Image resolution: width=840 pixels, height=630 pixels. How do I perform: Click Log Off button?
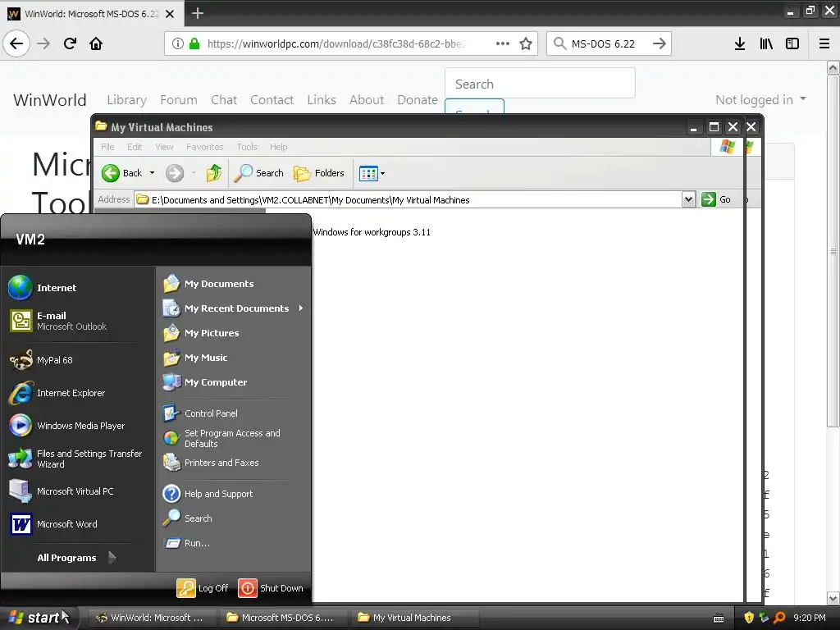pos(203,587)
